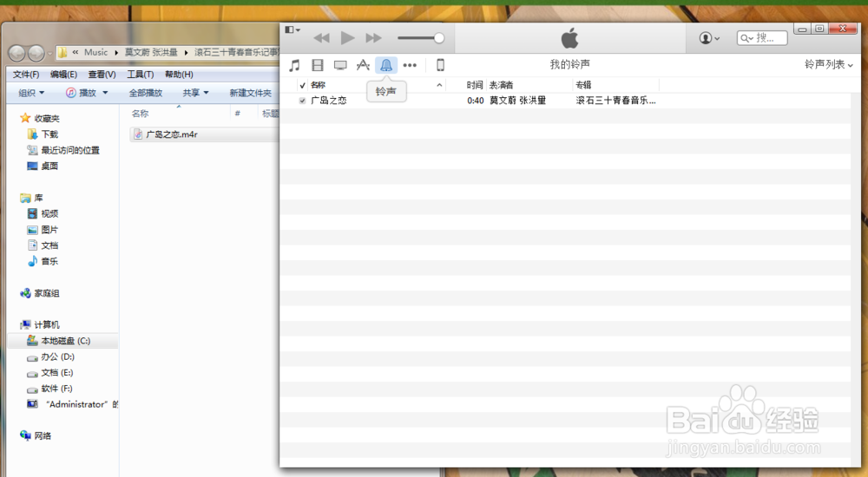Open 收藏夹 in Explorer sidebar

pos(40,119)
